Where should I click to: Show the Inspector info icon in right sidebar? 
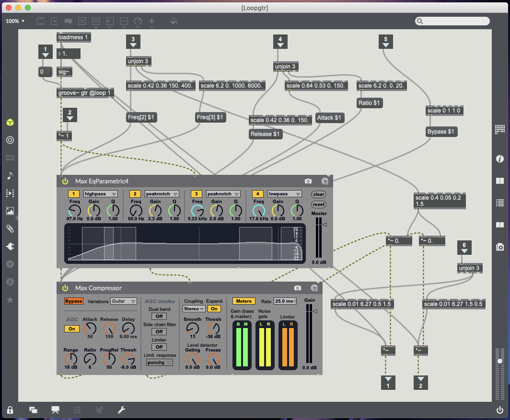[500, 159]
